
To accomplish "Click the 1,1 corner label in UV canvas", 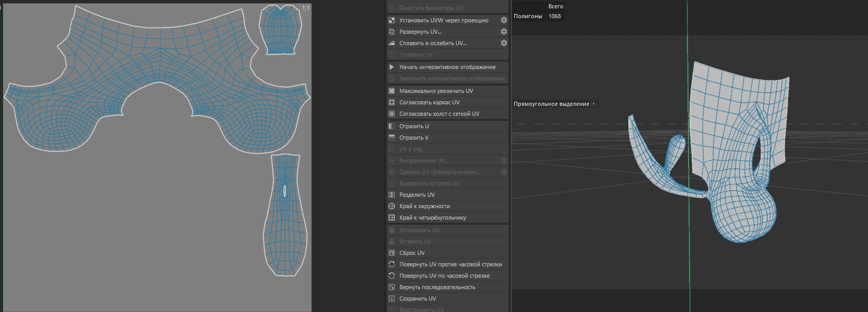I will [x=306, y=8].
